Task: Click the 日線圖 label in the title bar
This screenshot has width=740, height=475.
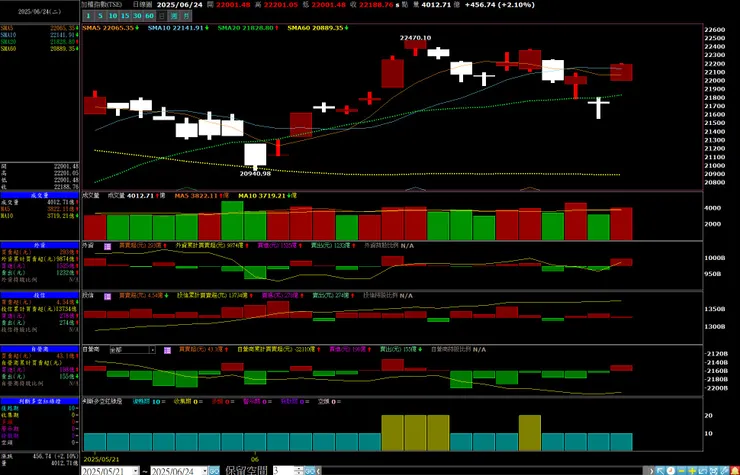Action: (x=143, y=5)
